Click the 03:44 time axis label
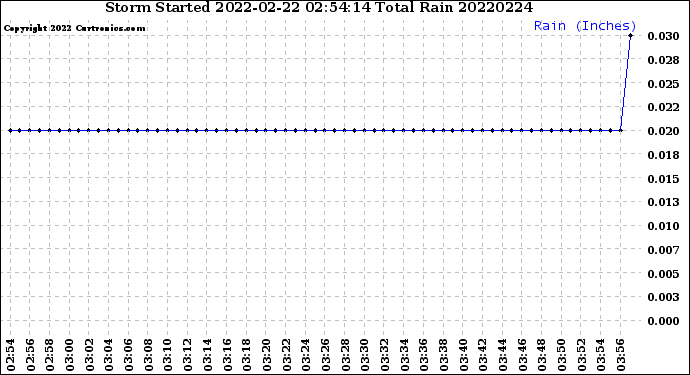The image size is (690, 375). pyautogui.click(x=503, y=355)
